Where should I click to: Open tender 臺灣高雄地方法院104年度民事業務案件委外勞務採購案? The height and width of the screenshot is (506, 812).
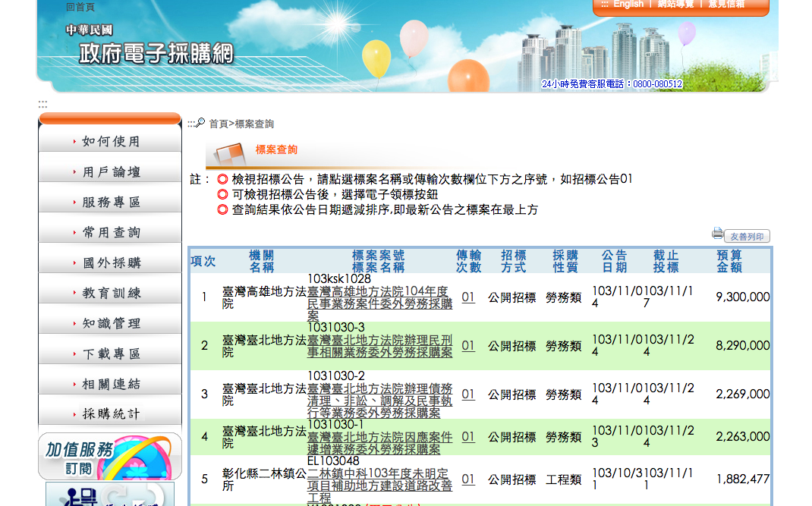click(379, 303)
